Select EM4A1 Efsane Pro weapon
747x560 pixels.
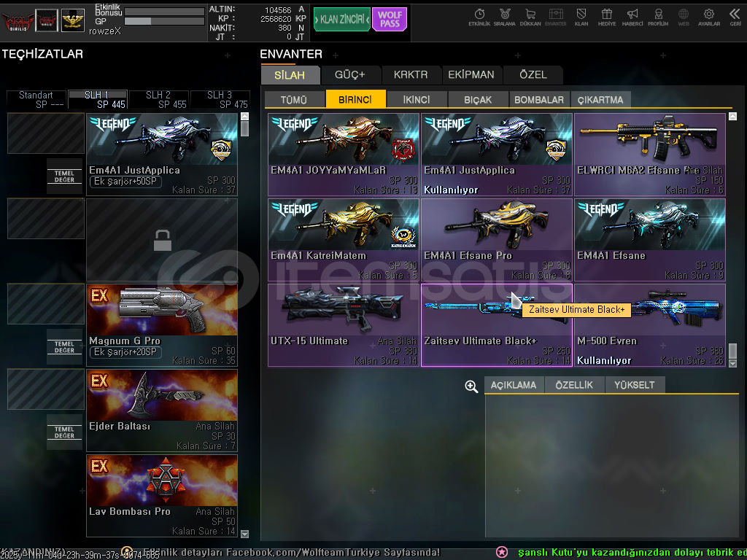click(497, 240)
